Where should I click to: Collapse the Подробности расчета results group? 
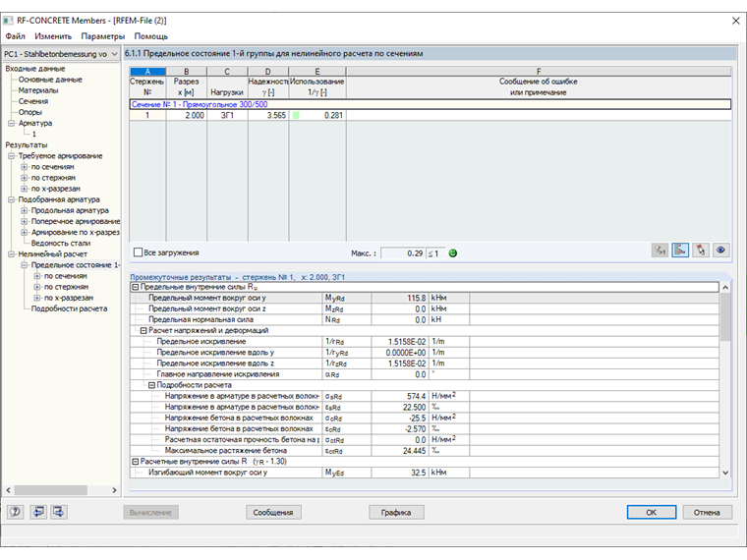coord(151,385)
